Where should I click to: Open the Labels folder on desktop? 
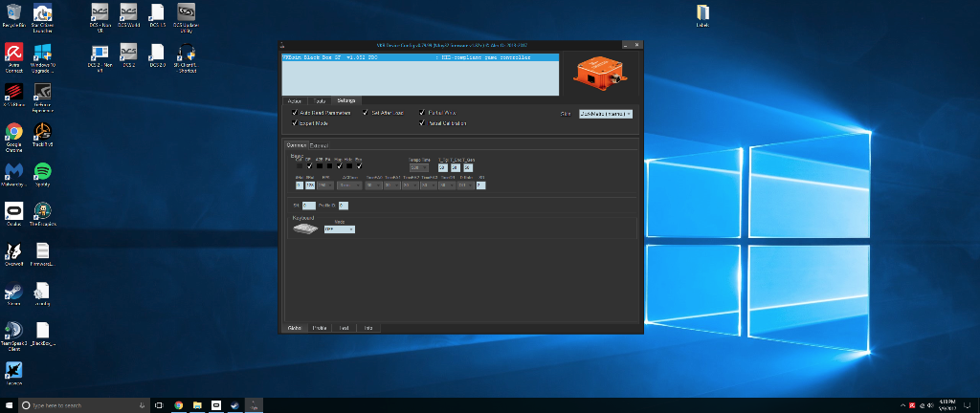[x=702, y=15]
